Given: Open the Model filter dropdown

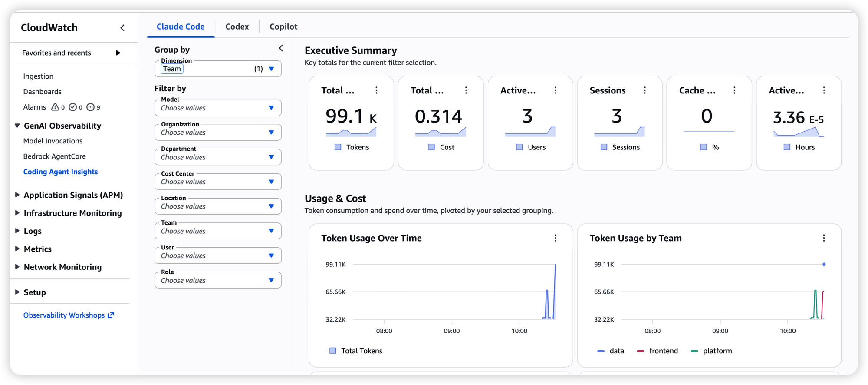Looking at the screenshot, I should [218, 108].
